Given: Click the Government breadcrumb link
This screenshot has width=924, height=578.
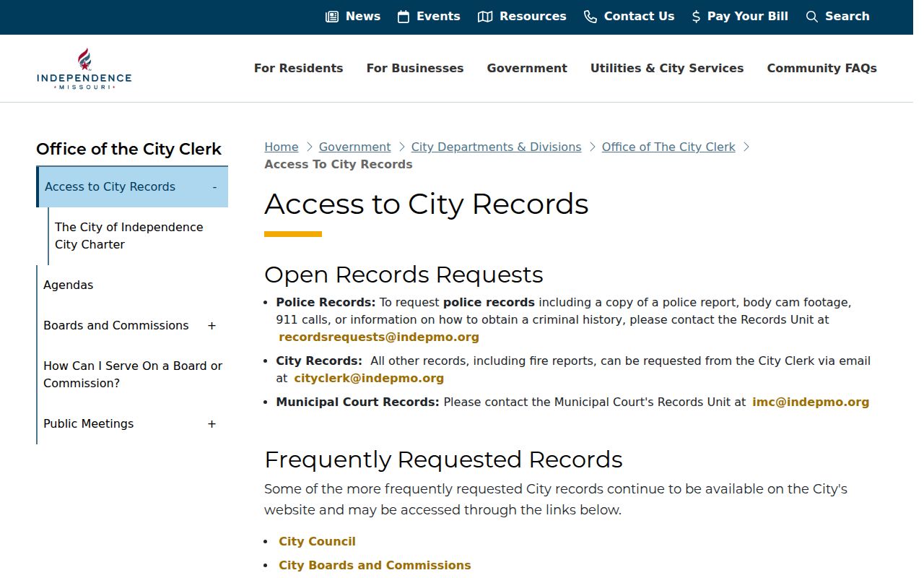Looking at the screenshot, I should [x=355, y=147].
